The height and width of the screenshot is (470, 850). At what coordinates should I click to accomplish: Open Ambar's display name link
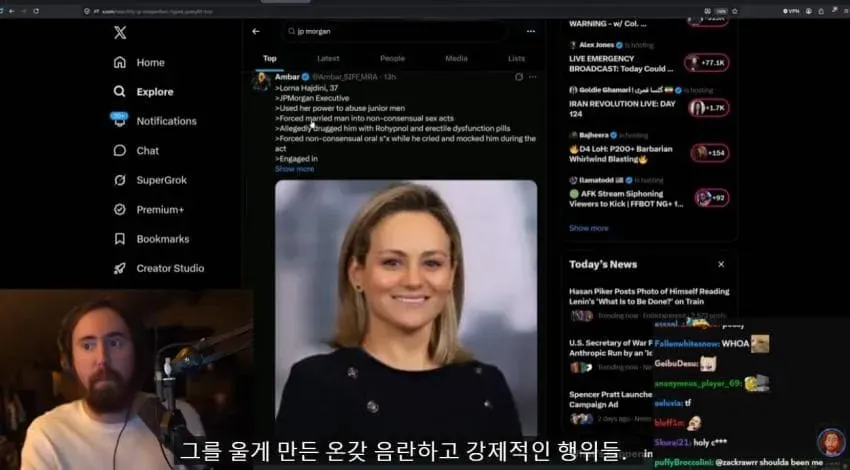[287, 77]
